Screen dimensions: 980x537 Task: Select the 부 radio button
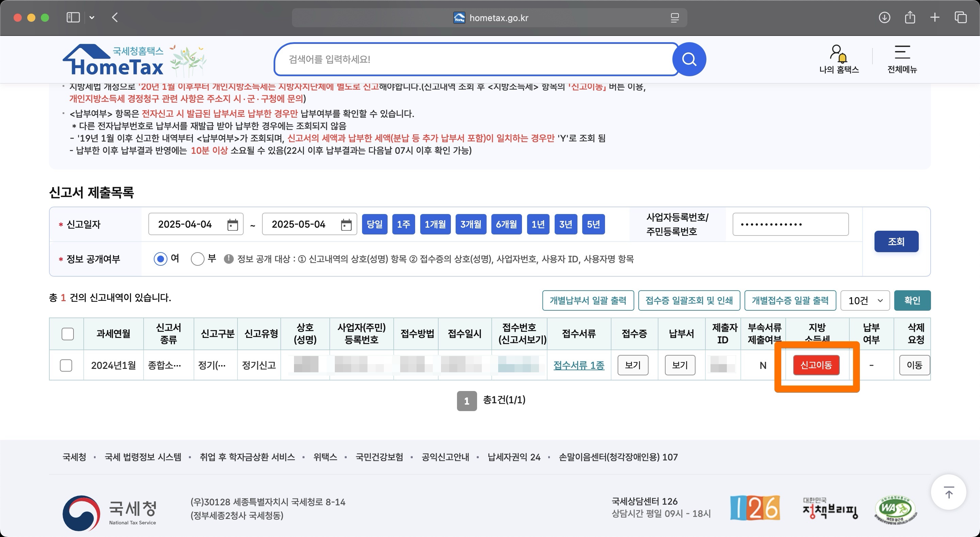tap(197, 259)
